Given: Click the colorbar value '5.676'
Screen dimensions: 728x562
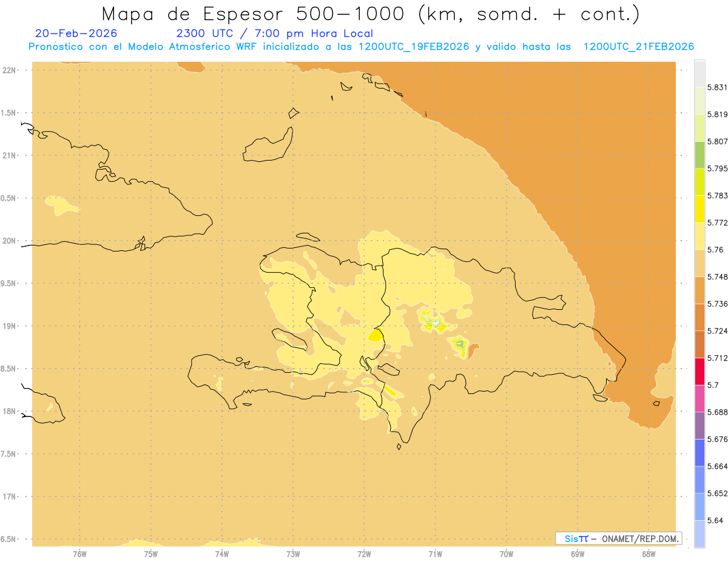Looking at the screenshot, I should coord(718,439).
